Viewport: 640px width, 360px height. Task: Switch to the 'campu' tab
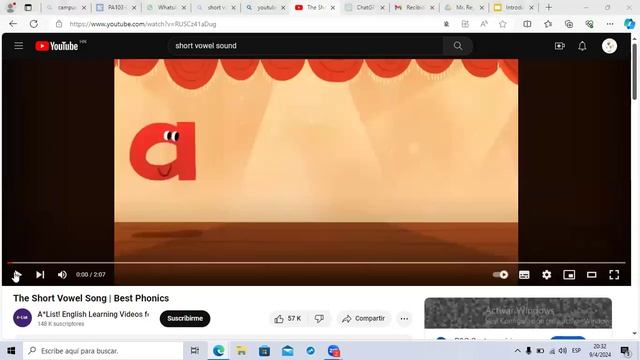coord(67,7)
